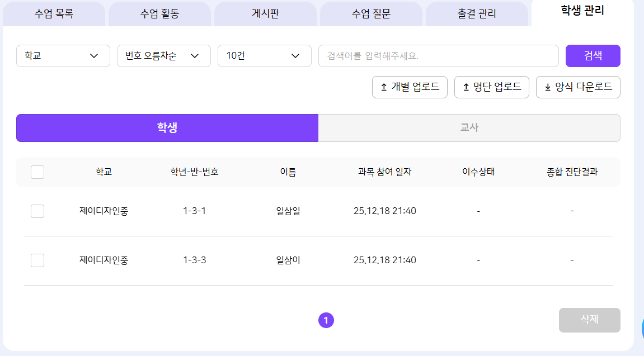Switch to the 출결 관리 tab
Viewport: 644px width, 356px height.
coord(477,14)
